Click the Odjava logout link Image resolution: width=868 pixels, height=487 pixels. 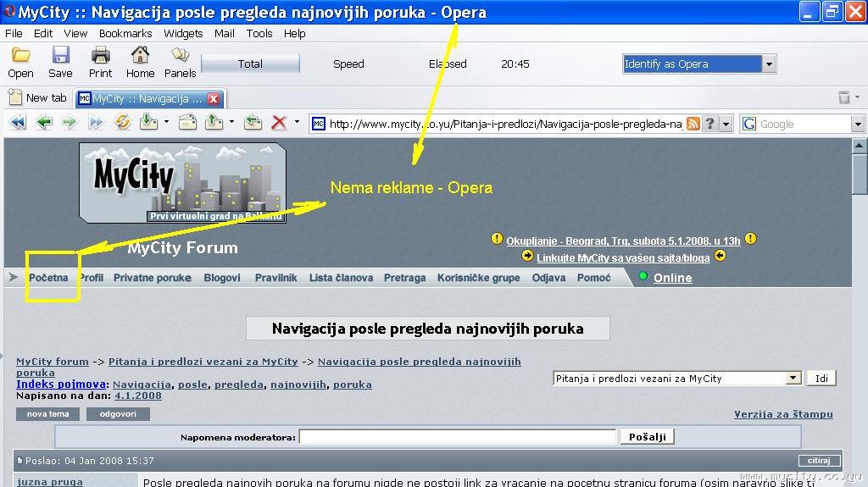tap(548, 278)
